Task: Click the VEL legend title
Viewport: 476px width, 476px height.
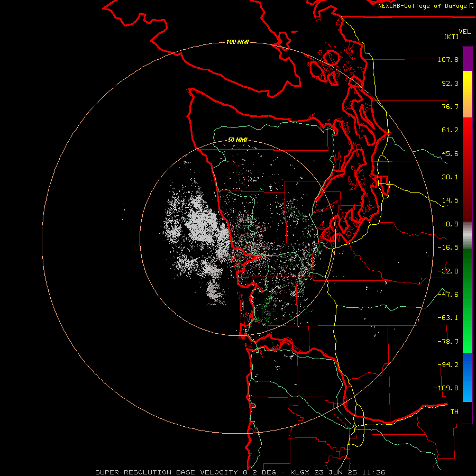Action: click(x=464, y=32)
